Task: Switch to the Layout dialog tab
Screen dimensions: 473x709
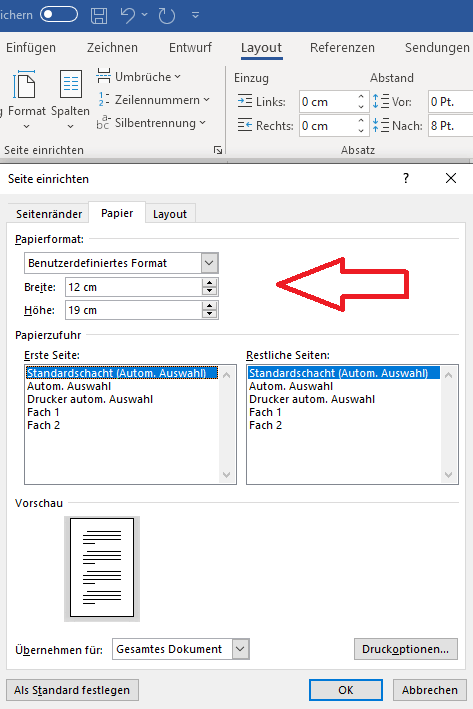Action: [170, 214]
